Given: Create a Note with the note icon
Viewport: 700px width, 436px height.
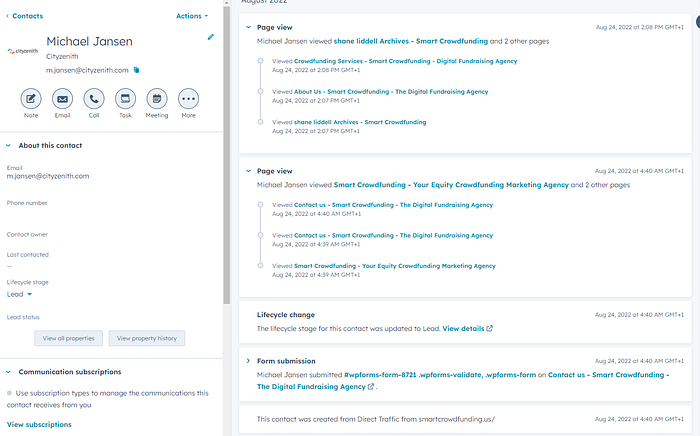Looking at the screenshot, I should point(31,99).
